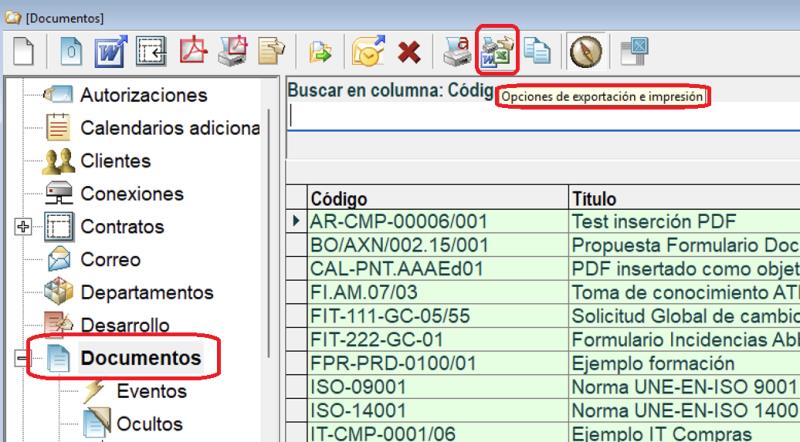Click the red X delete icon
Image resolution: width=800 pixels, height=442 pixels.
pyautogui.click(x=408, y=51)
